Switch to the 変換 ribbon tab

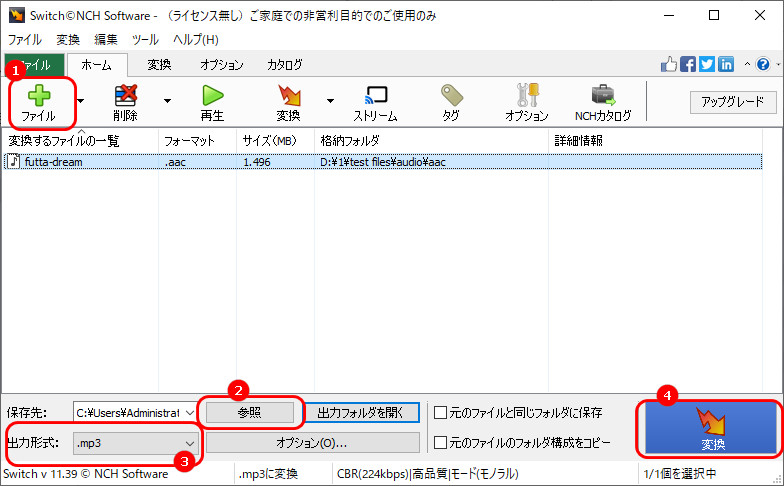point(160,64)
